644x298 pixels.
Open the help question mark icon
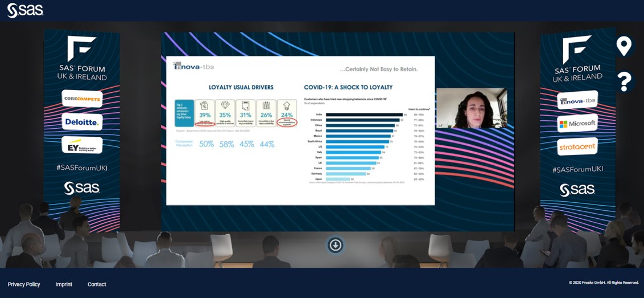(x=624, y=81)
